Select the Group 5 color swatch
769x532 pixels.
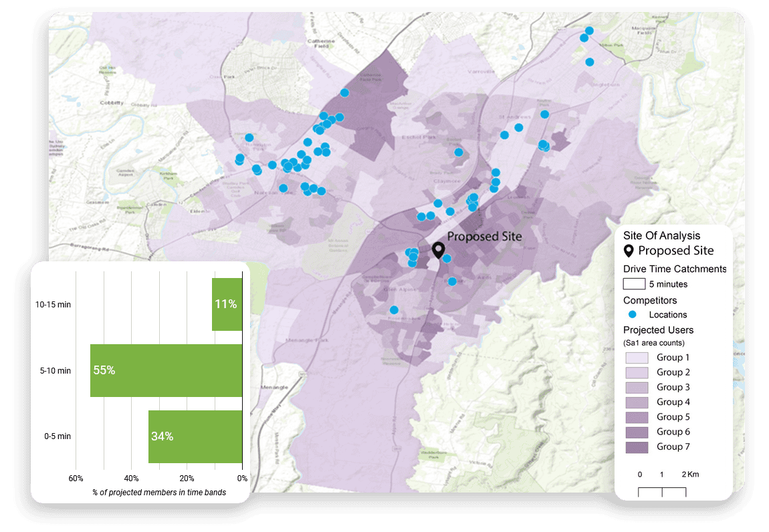pos(637,417)
